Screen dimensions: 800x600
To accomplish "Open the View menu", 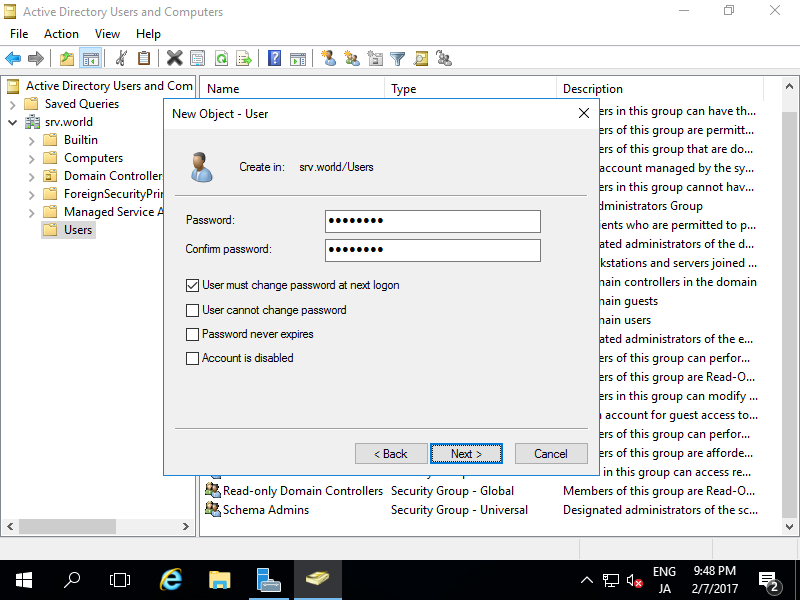I will click(x=107, y=34).
